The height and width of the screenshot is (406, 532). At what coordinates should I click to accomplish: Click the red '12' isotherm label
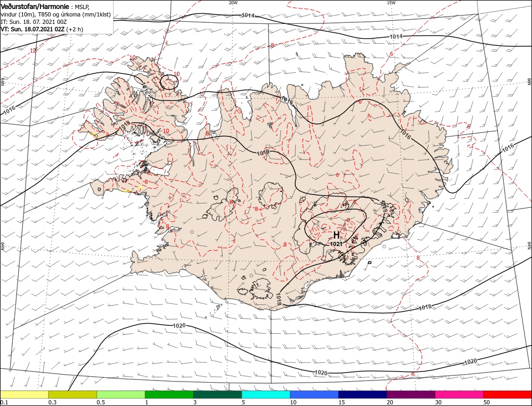click(33, 50)
